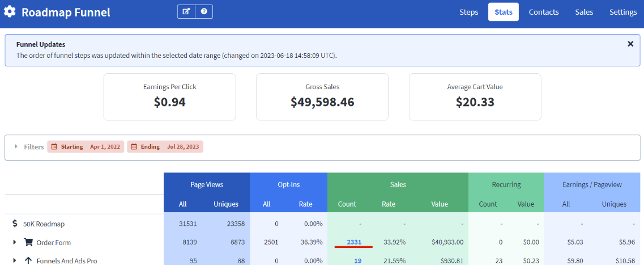Open the Contacts tab
The width and height of the screenshot is (644, 265).
click(543, 12)
